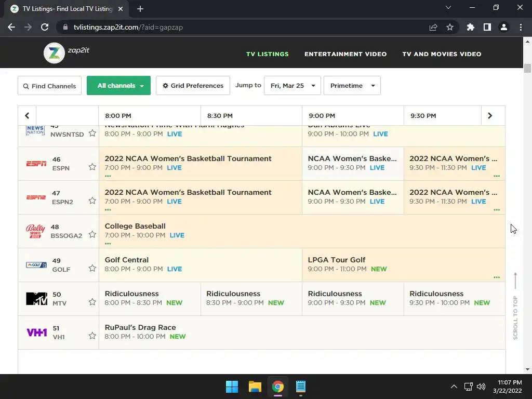Open Ridiculousness 9:30 PM listing
The width and height of the screenshot is (532, 399).
coord(454,299)
